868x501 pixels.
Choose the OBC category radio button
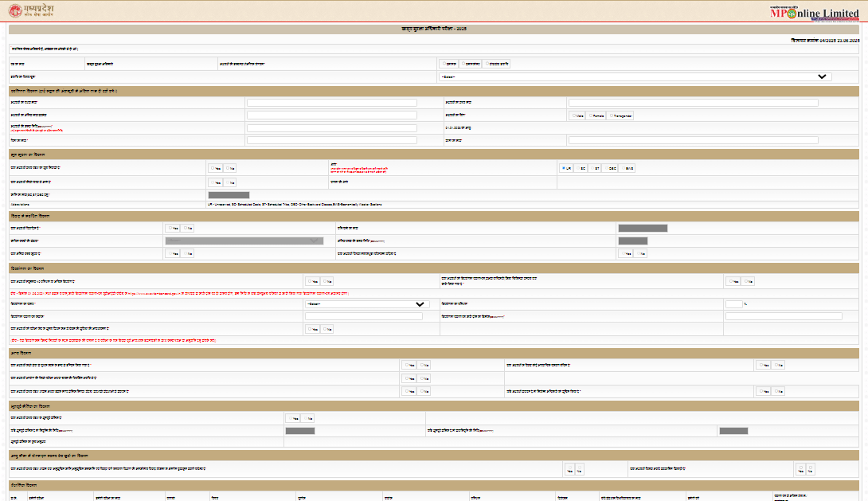coord(607,168)
